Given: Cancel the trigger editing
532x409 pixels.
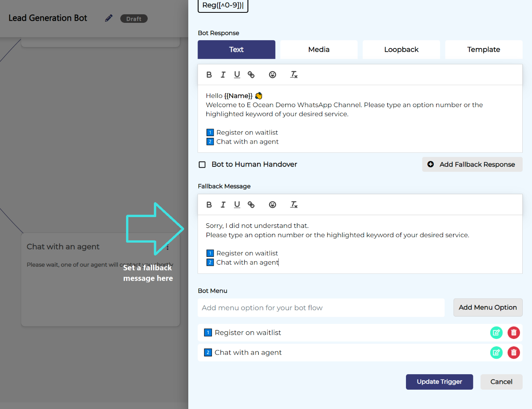Looking at the screenshot, I should 501,382.
